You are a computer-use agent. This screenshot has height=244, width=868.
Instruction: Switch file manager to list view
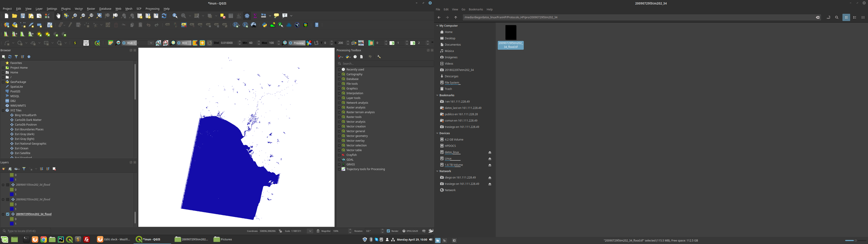click(854, 17)
